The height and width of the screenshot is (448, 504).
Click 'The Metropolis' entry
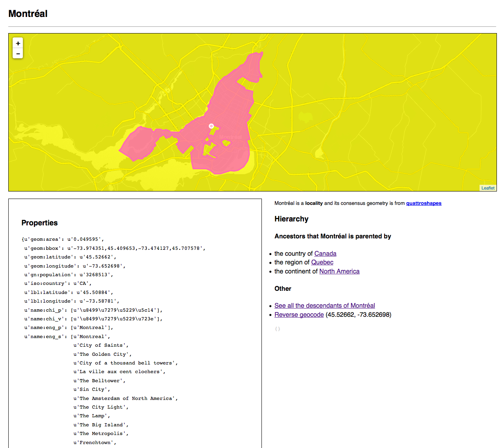pyautogui.click(x=101, y=433)
